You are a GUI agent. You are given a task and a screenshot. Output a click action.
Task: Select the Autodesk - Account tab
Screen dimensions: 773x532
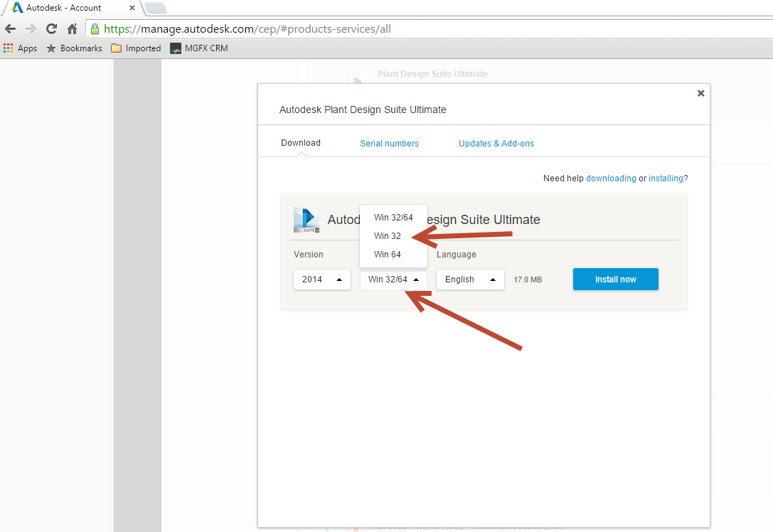72,8
